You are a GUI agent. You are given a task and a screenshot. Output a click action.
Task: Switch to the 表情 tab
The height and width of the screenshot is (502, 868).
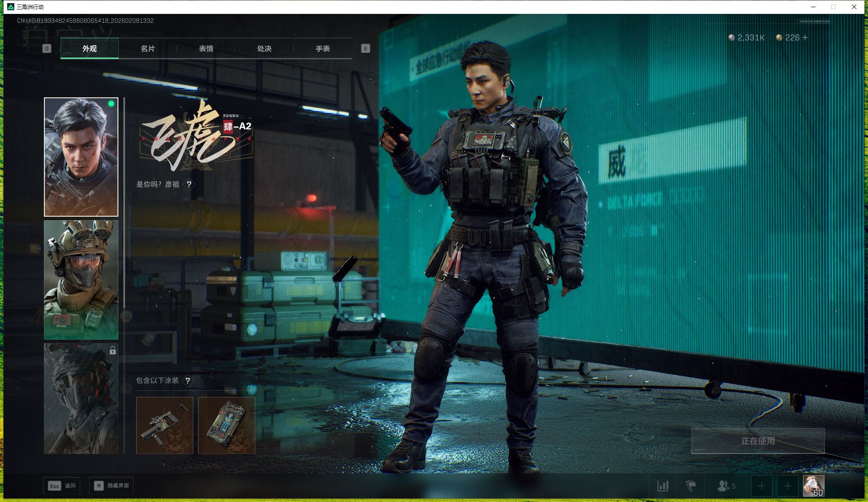pyautogui.click(x=206, y=48)
